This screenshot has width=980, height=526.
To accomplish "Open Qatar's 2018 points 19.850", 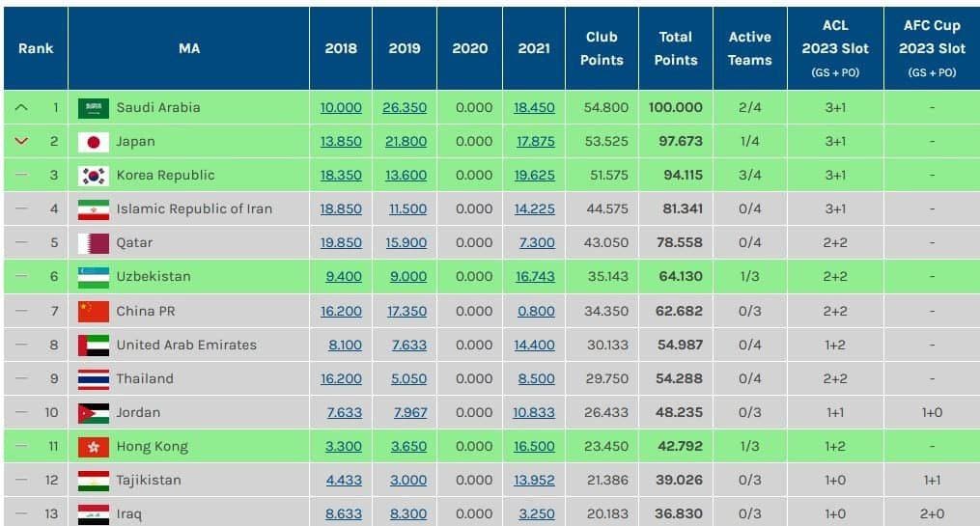I will click(341, 243).
